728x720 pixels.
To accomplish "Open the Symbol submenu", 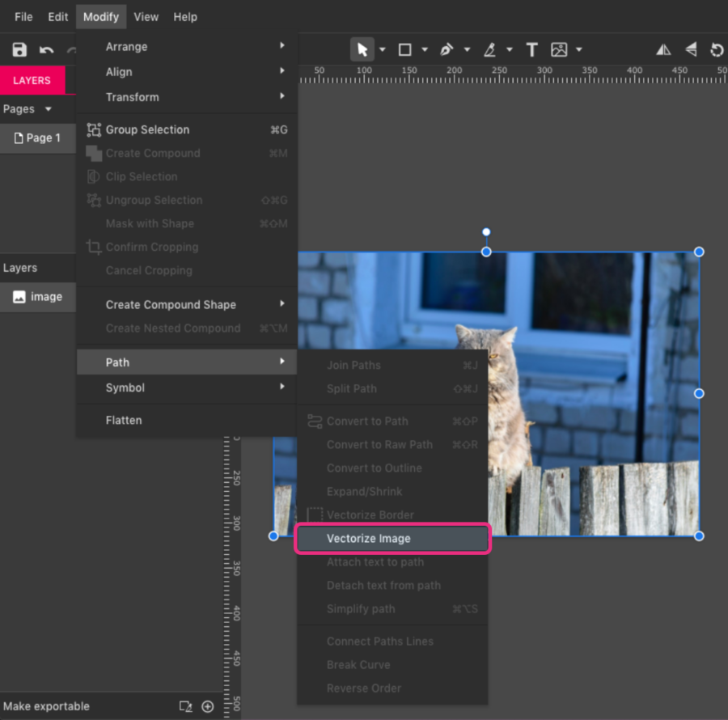I will coord(125,388).
